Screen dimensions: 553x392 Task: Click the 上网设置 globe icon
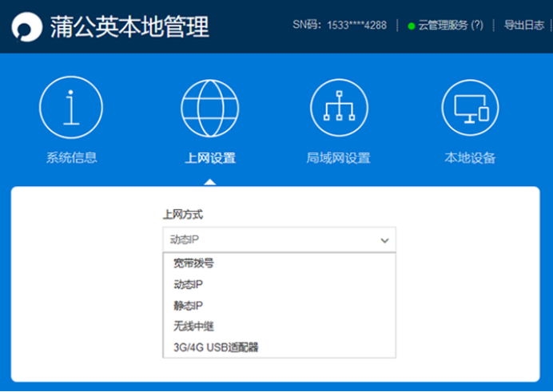(x=210, y=108)
